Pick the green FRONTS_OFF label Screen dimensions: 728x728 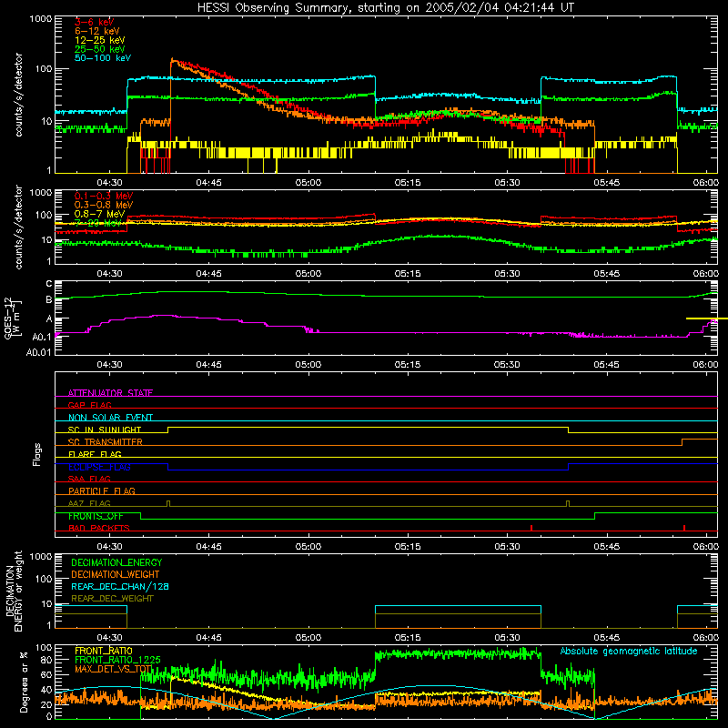coord(96,516)
